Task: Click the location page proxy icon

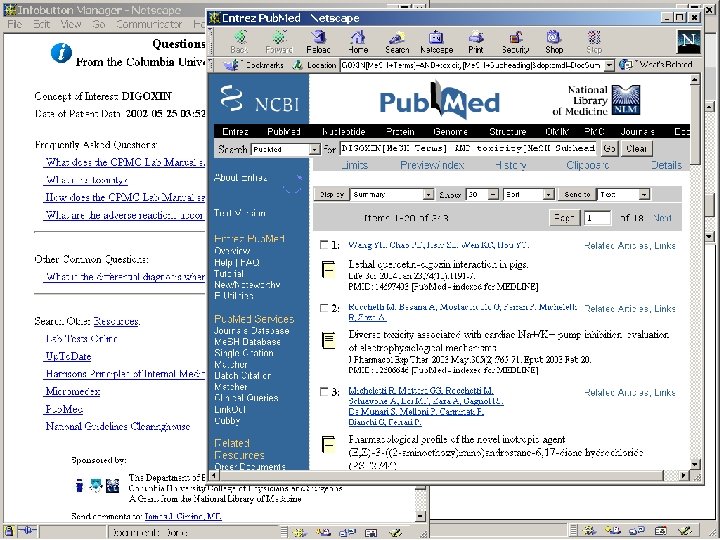Action: click(x=298, y=65)
